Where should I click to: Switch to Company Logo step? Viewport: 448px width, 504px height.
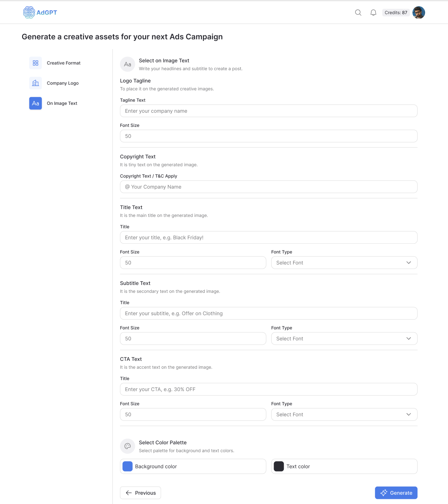pyautogui.click(x=63, y=83)
